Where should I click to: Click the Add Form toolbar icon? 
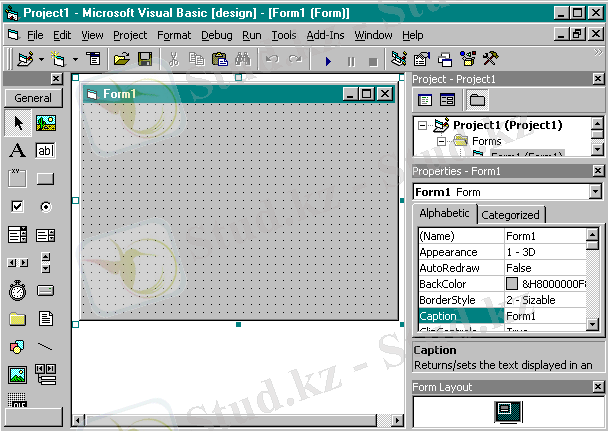point(59,59)
